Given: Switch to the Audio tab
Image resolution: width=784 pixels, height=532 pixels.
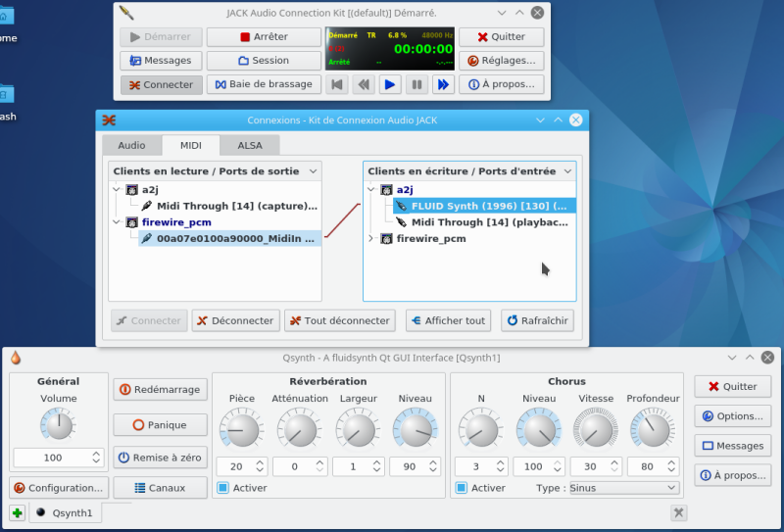Looking at the screenshot, I should (x=131, y=146).
